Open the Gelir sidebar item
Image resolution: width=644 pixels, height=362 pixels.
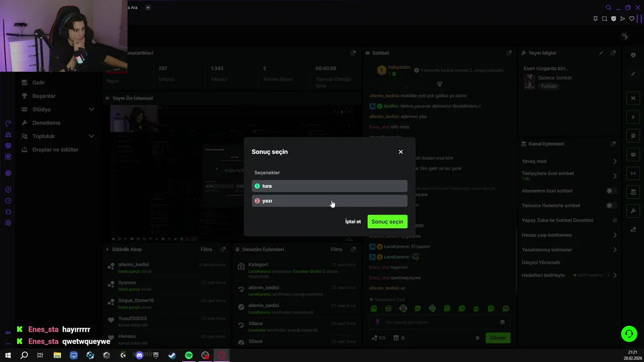(38, 82)
